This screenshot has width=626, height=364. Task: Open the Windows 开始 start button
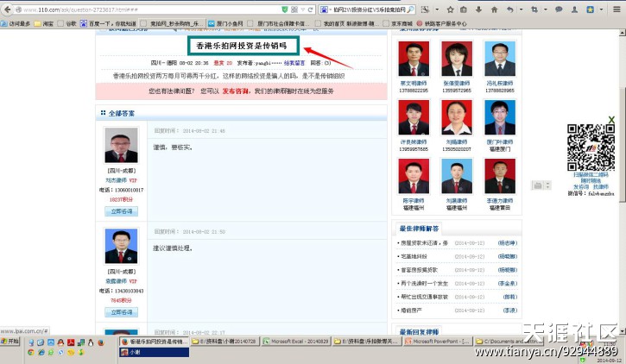[x=10, y=342]
